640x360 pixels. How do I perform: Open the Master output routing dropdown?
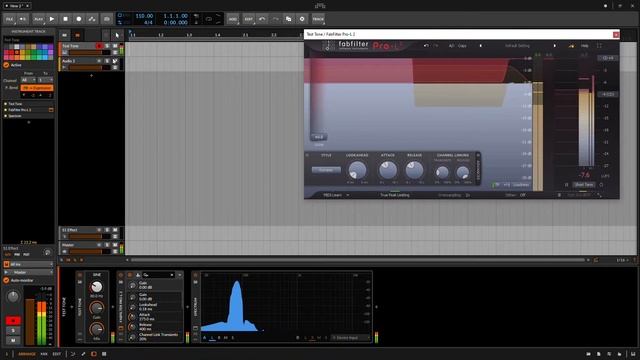pos(28,272)
